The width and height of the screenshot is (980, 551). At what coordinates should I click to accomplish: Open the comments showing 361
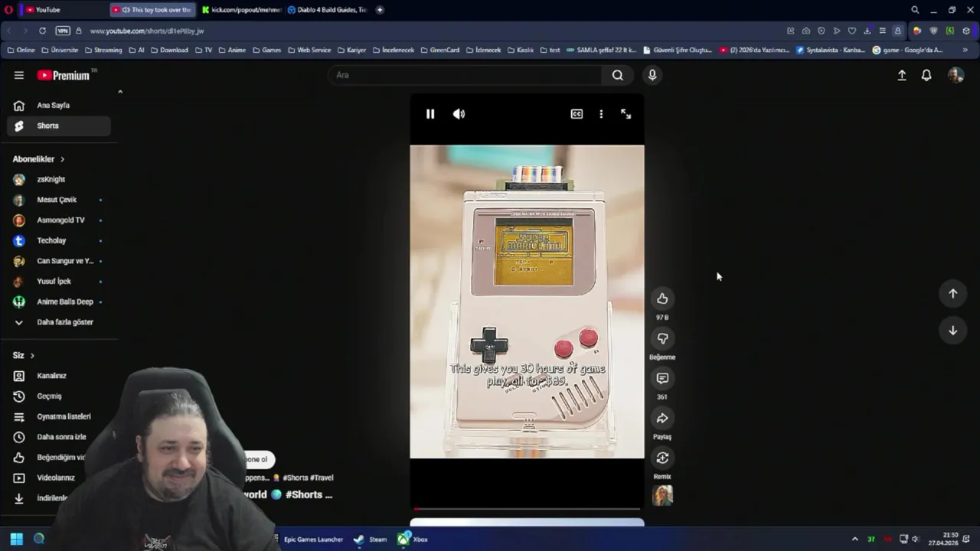[x=662, y=378]
